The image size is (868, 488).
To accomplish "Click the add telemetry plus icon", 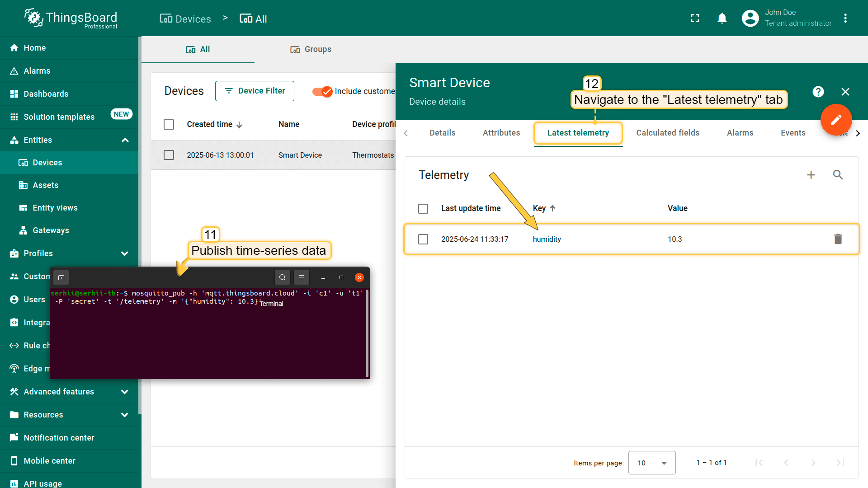I will (x=811, y=175).
